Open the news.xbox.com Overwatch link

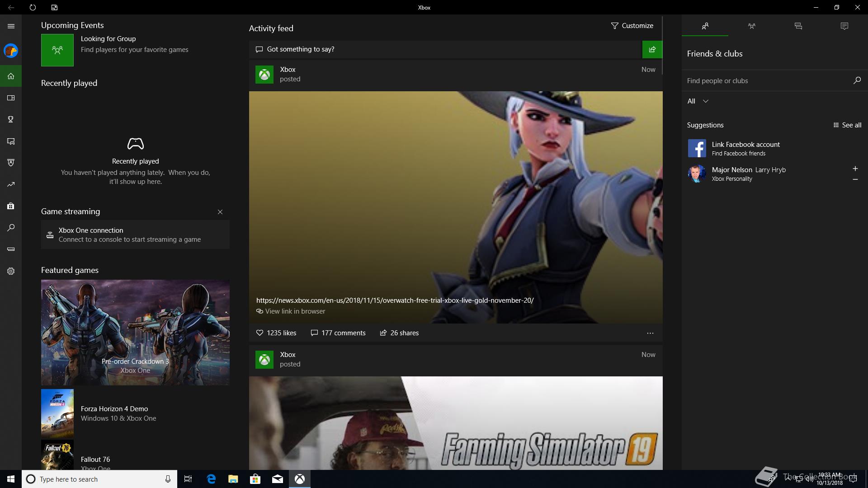(x=395, y=300)
